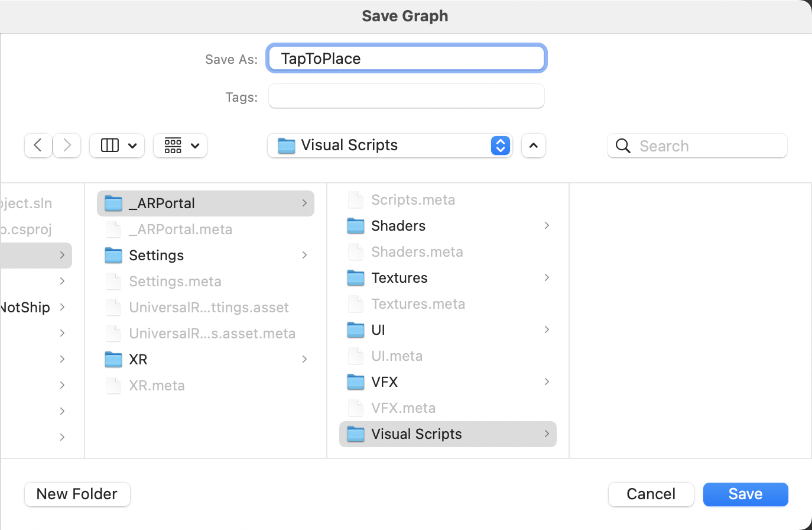The width and height of the screenshot is (812, 530).
Task: Open the column view options button
Action: [x=117, y=146]
